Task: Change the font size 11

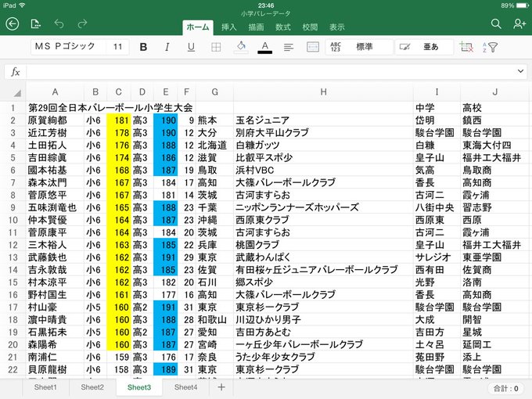Action: (117, 47)
